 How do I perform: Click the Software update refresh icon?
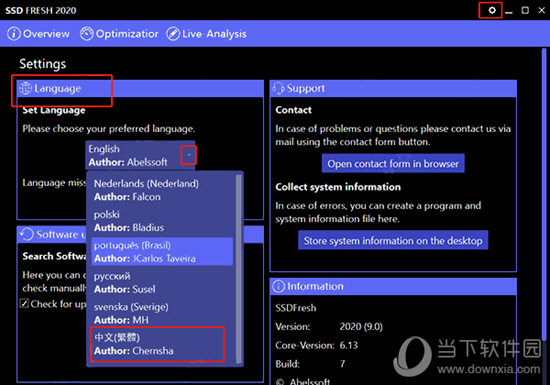pyautogui.click(x=27, y=234)
